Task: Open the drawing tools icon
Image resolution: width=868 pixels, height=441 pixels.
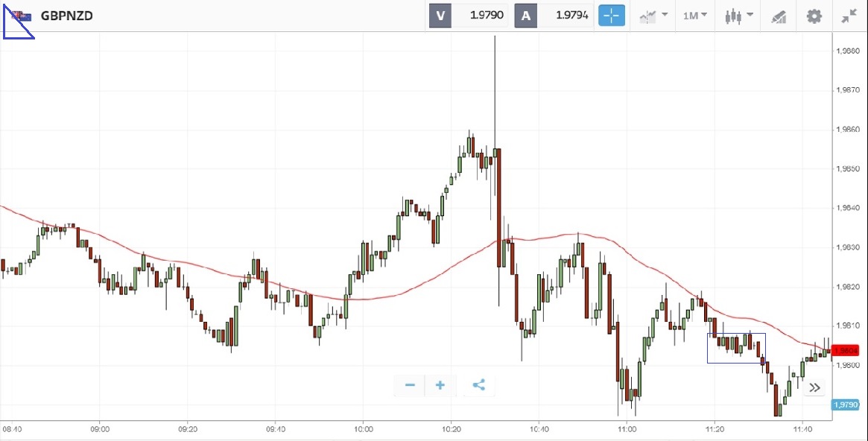Action: (779, 16)
